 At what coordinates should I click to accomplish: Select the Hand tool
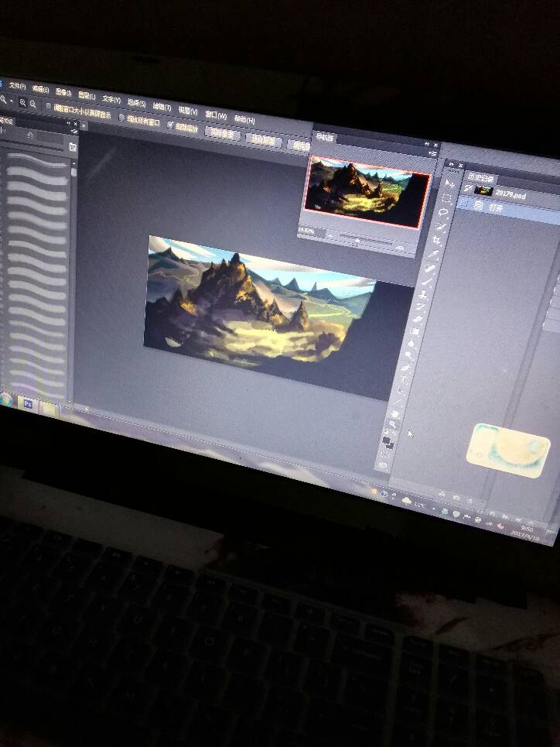[395, 414]
